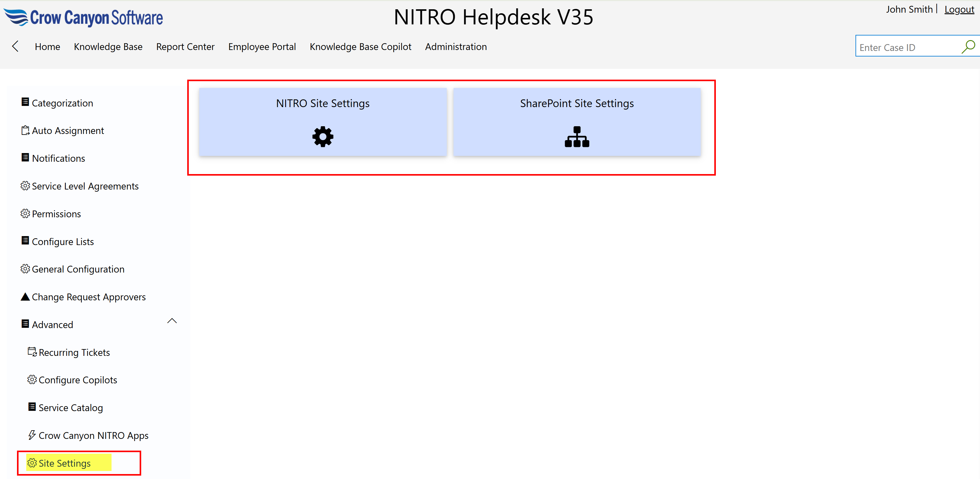Click the Logout link
The width and height of the screenshot is (980, 479).
[959, 10]
